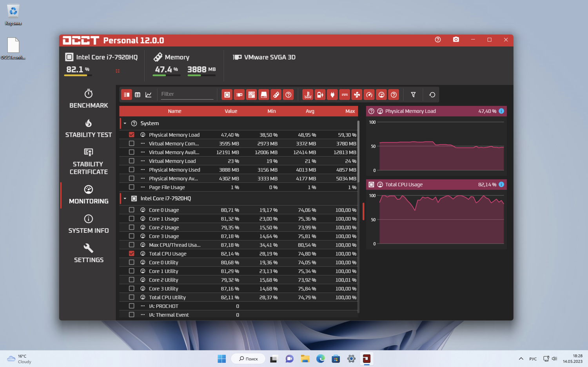Sort the table by the Avg column
588x367 pixels.
[310, 111]
